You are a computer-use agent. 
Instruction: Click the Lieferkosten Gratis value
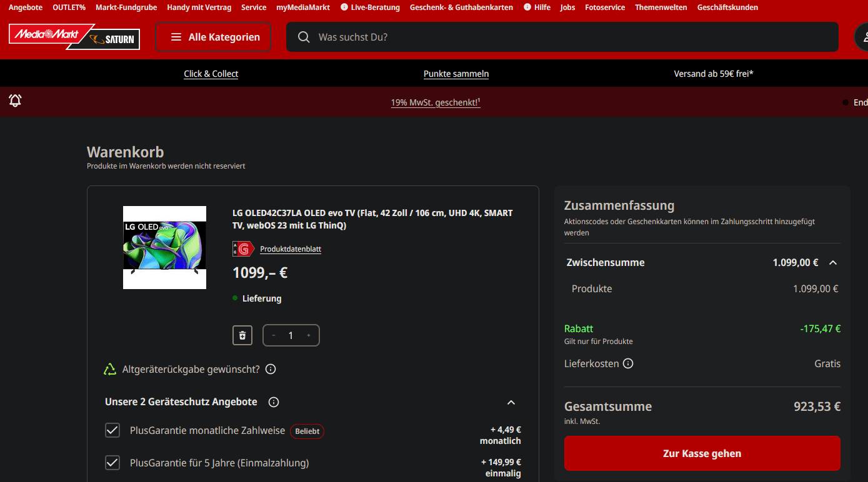pyautogui.click(x=827, y=363)
